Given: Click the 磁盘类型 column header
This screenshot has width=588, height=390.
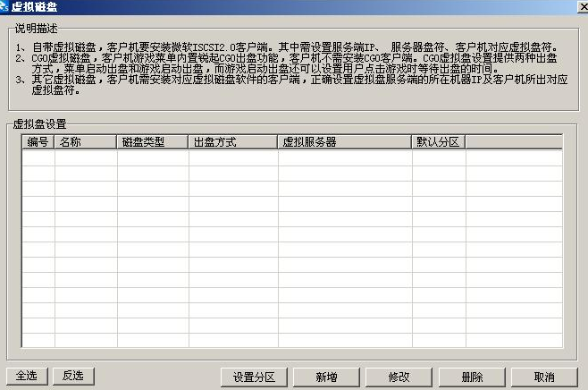Looking at the screenshot, I should click(x=153, y=142).
